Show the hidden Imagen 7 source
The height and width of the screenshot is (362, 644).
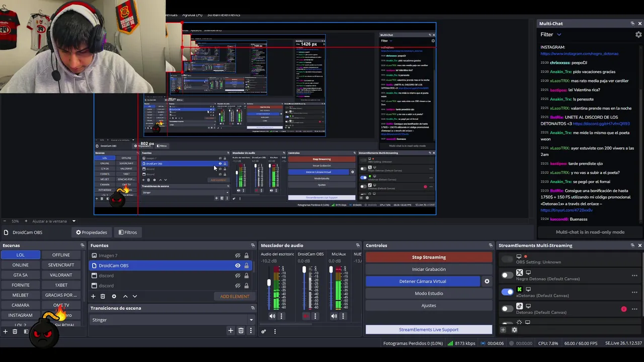coord(237,255)
